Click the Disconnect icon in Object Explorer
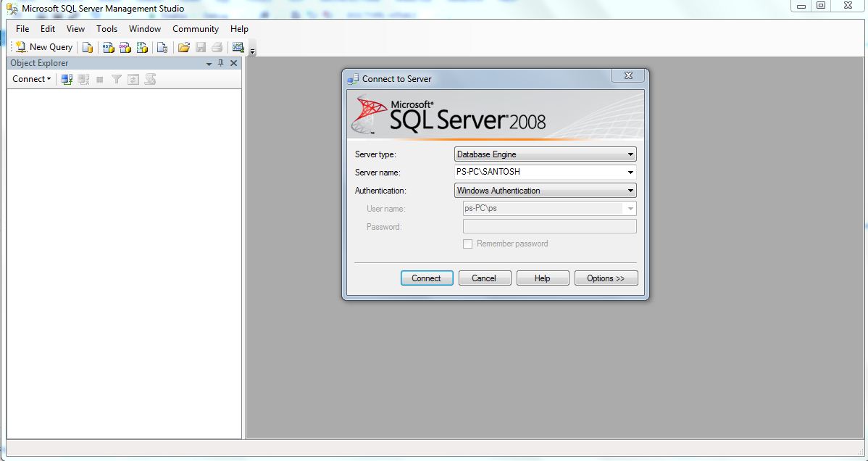The width and height of the screenshot is (868, 461). [83, 79]
